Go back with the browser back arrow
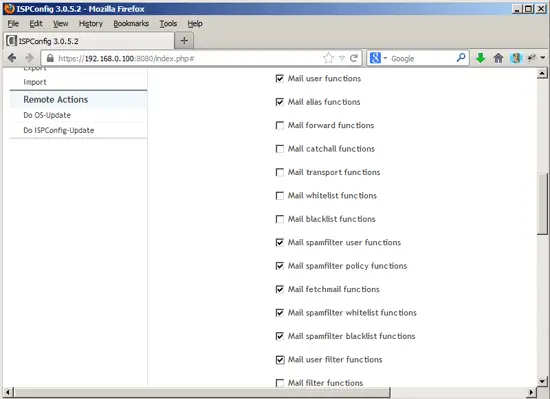 point(12,58)
